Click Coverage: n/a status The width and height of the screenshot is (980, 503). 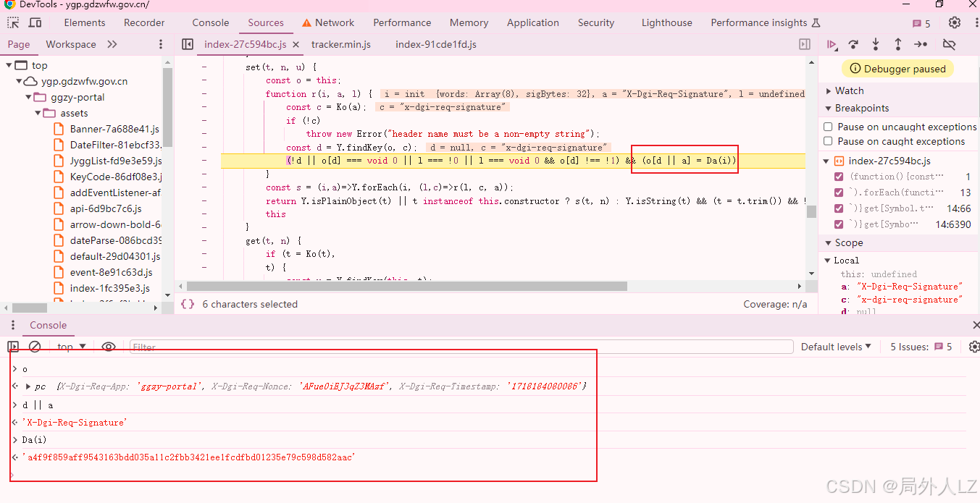(x=775, y=304)
